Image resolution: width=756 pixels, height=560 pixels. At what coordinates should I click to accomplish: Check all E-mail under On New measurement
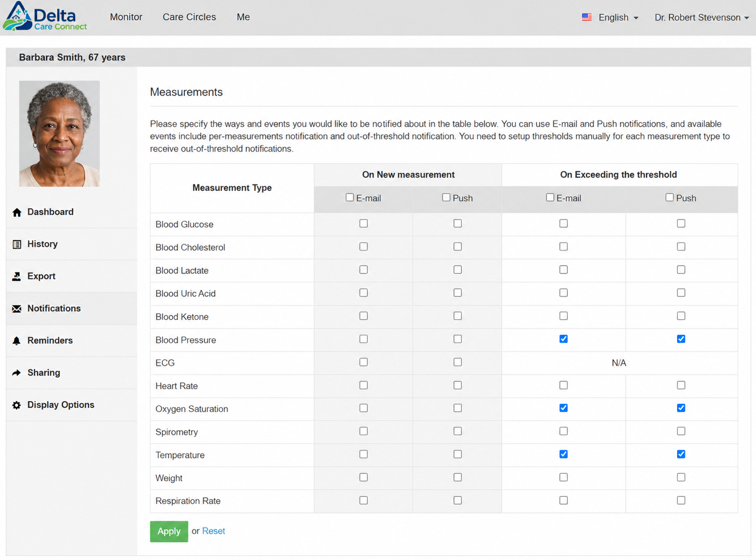(350, 198)
